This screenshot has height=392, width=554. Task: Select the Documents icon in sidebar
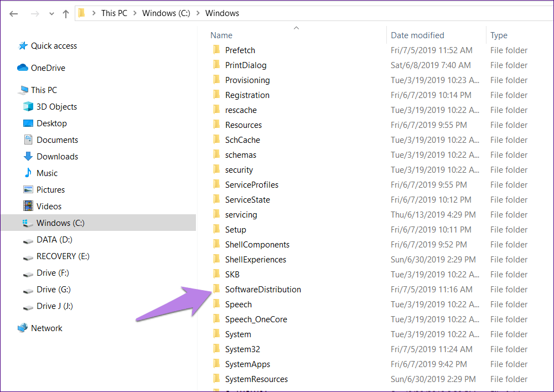[x=28, y=140]
